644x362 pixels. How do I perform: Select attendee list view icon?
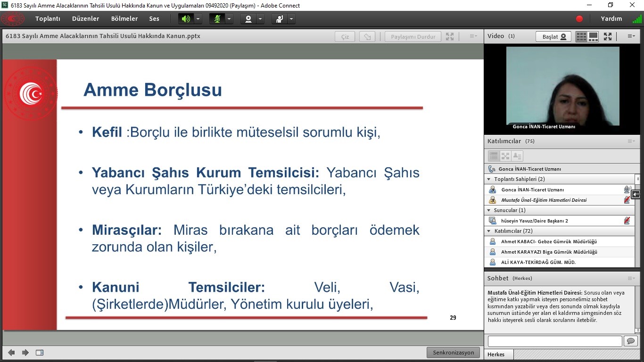coord(494,156)
